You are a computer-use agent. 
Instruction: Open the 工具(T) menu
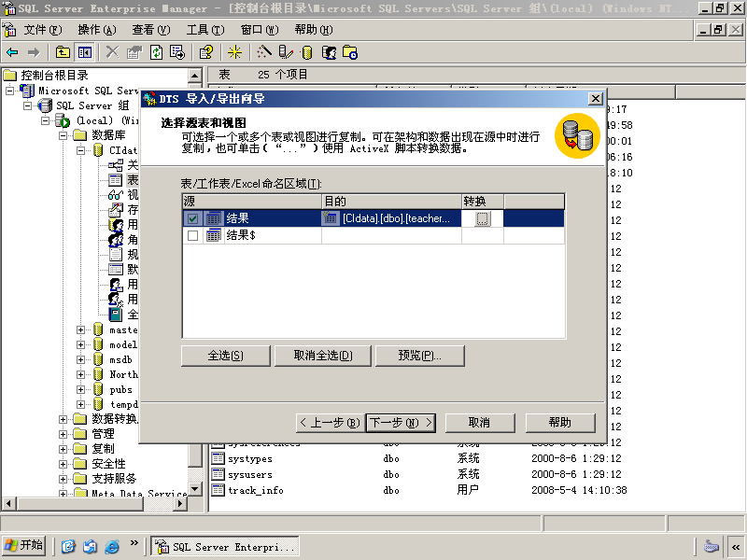(x=205, y=30)
